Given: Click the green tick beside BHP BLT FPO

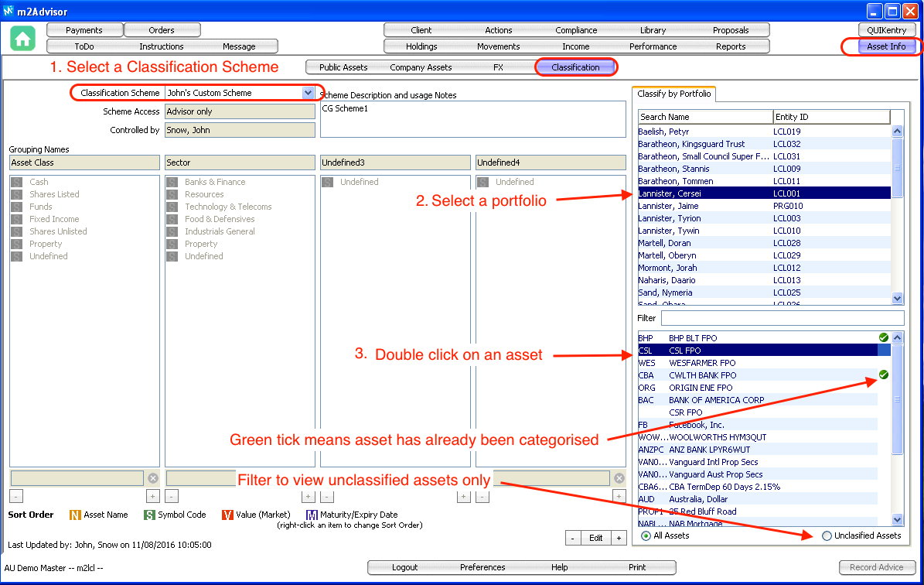Looking at the screenshot, I should click(883, 338).
